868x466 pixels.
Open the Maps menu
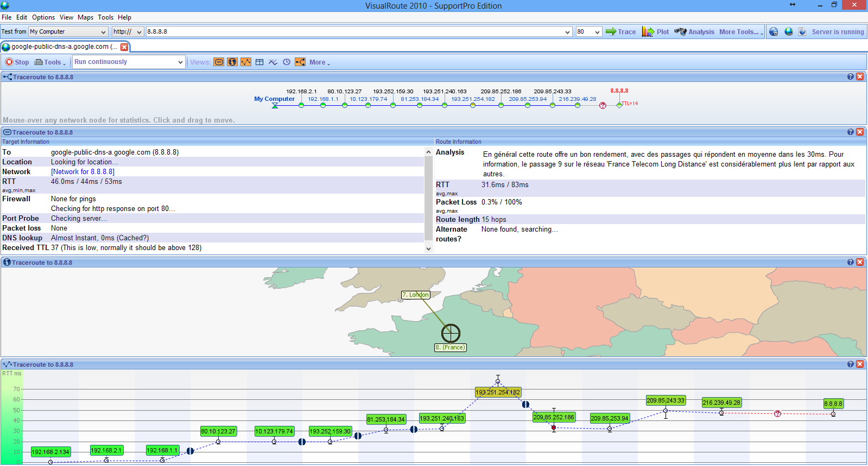pos(86,17)
